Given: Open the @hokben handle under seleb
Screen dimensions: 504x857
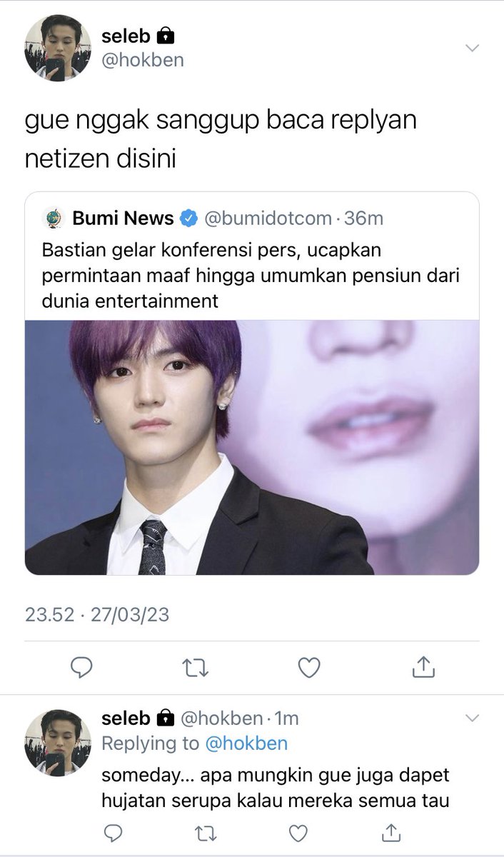Looking at the screenshot, I should point(143,60).
